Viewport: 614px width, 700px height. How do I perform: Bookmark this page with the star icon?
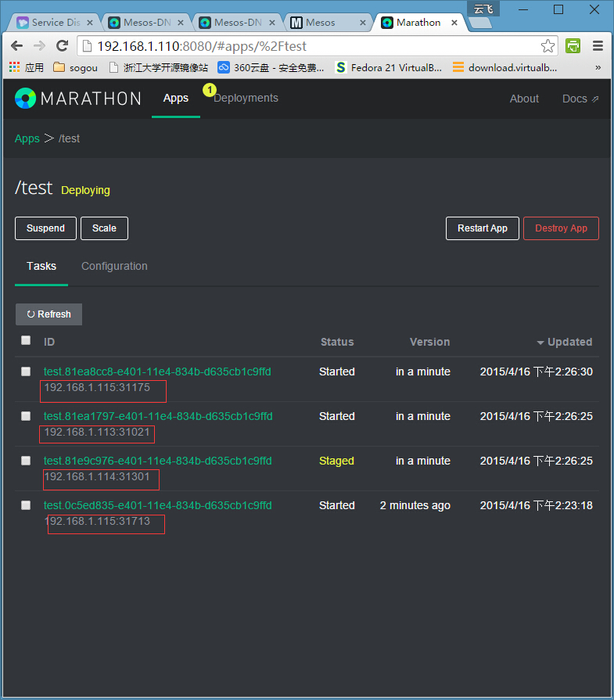548,46
